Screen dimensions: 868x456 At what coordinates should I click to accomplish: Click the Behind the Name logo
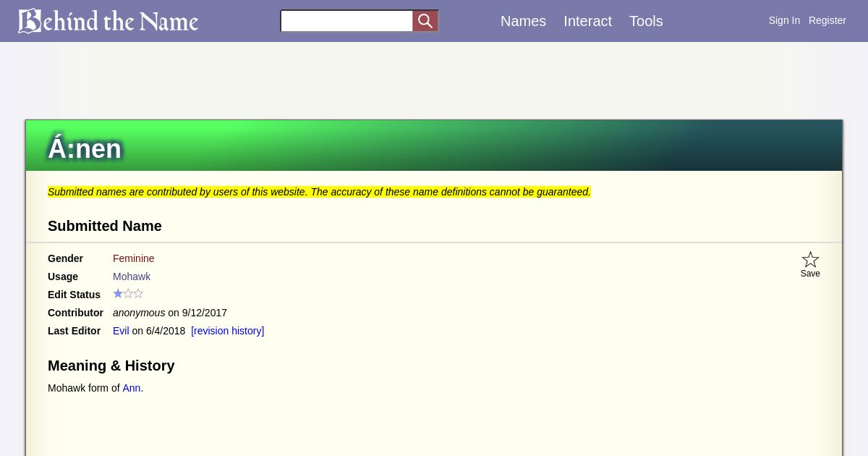tap(109, 21)
